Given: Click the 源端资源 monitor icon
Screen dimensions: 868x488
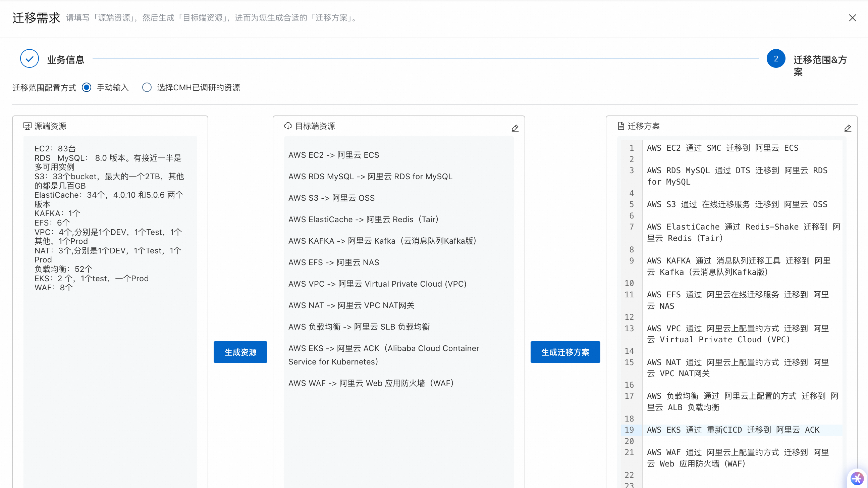Looking at the screenshot, I should point(27,126).
